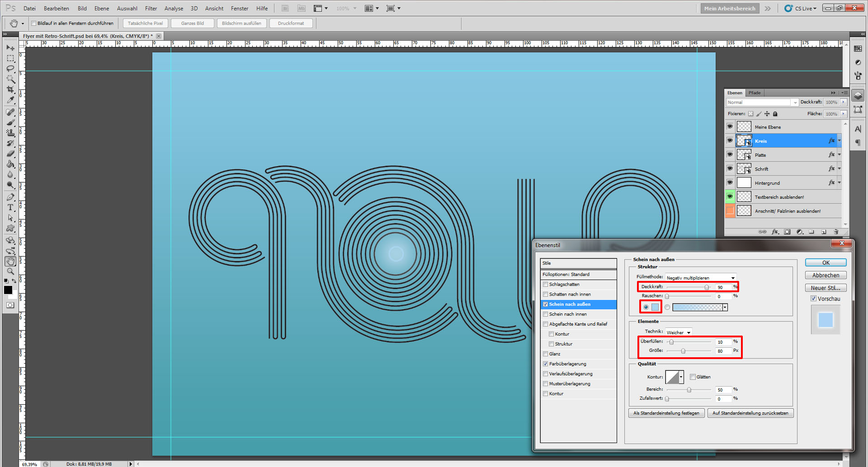Open the Technik dropdown
868x467 pixels.
679,332
